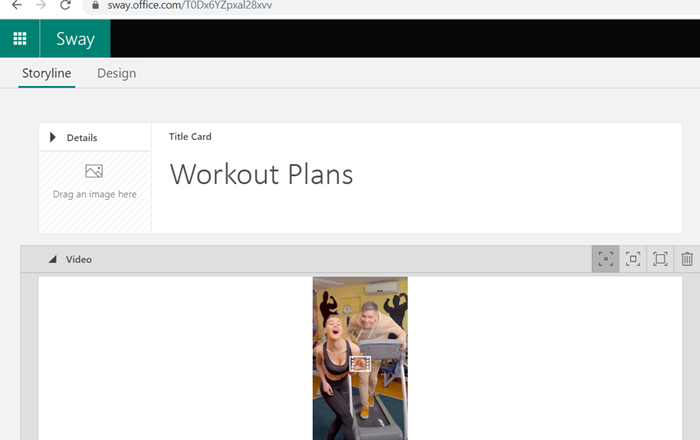Click the sway.office.com address bar
This screenshot has height=440, width=700.
tap(393, 5)
